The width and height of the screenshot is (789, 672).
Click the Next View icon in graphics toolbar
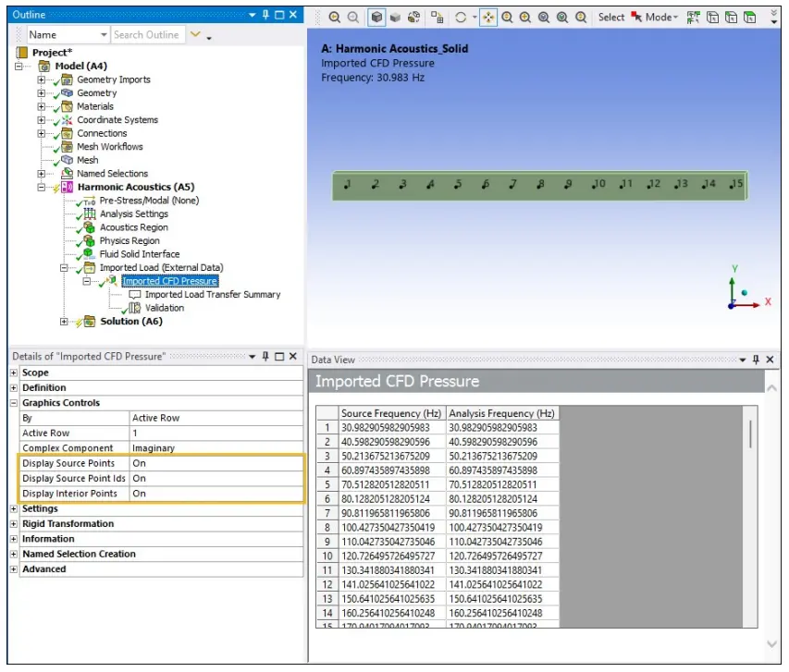353,18
